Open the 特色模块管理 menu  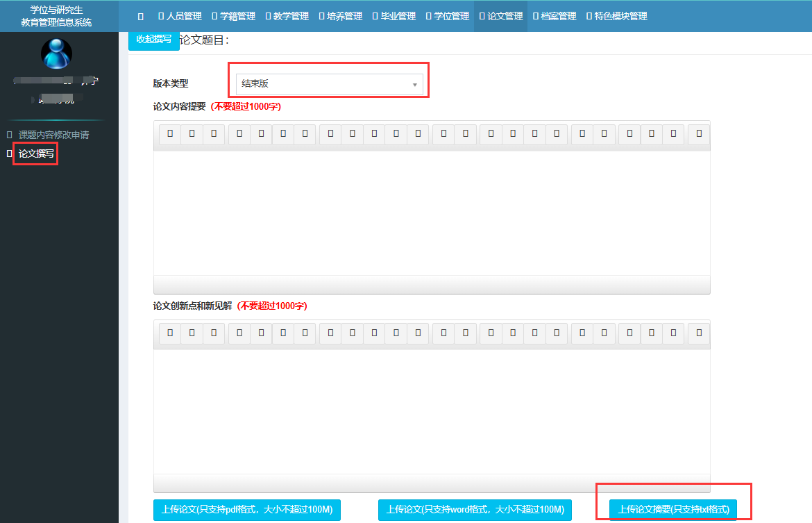pyautogui.click(x=616, y=16)
